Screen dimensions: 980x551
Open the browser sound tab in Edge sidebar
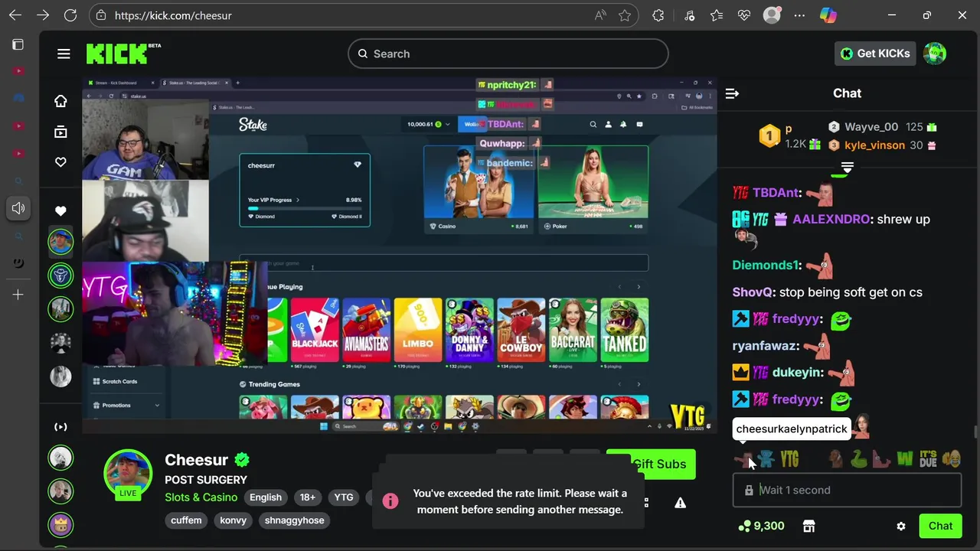click(x=18, y=208)
